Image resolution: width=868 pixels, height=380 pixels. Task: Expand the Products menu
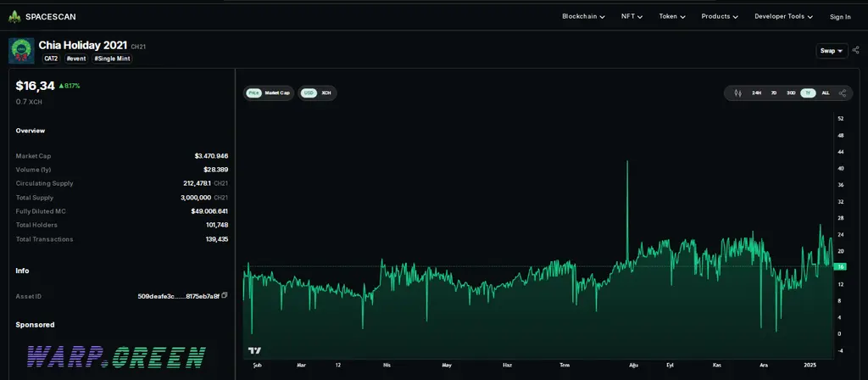click(x=720, y=17)
